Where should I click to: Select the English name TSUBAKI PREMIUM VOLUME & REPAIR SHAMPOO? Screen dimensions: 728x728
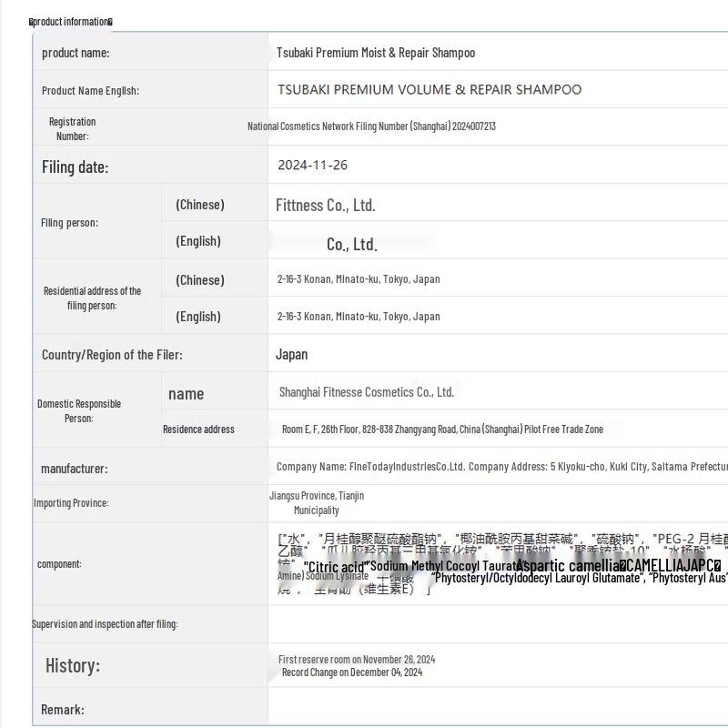pos(429,89)
